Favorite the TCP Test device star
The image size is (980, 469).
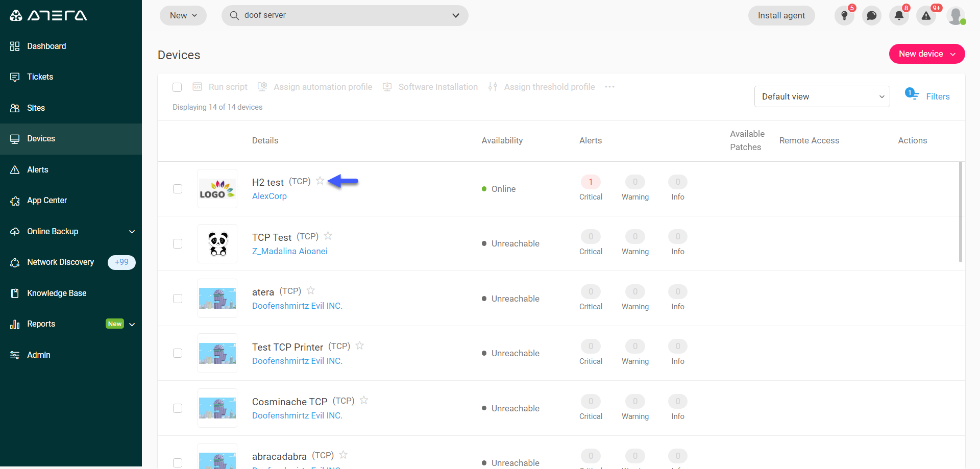[328, 236]
